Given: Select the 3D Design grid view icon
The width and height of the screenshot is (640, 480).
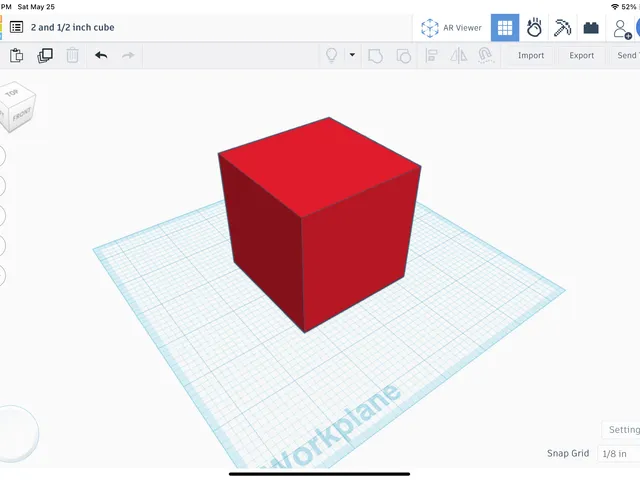Looking at the screenshot, I should point(505,28).
